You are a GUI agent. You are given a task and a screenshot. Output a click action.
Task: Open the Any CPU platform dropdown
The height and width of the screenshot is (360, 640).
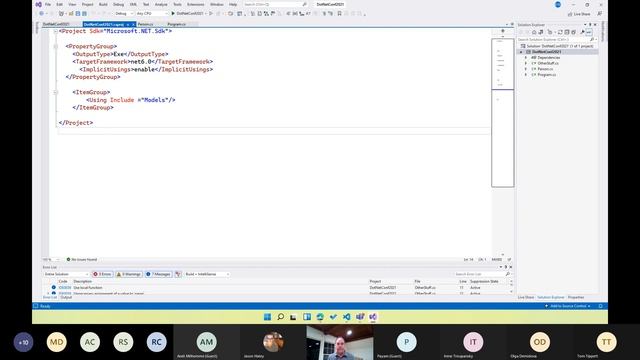(x=152, y=13)
